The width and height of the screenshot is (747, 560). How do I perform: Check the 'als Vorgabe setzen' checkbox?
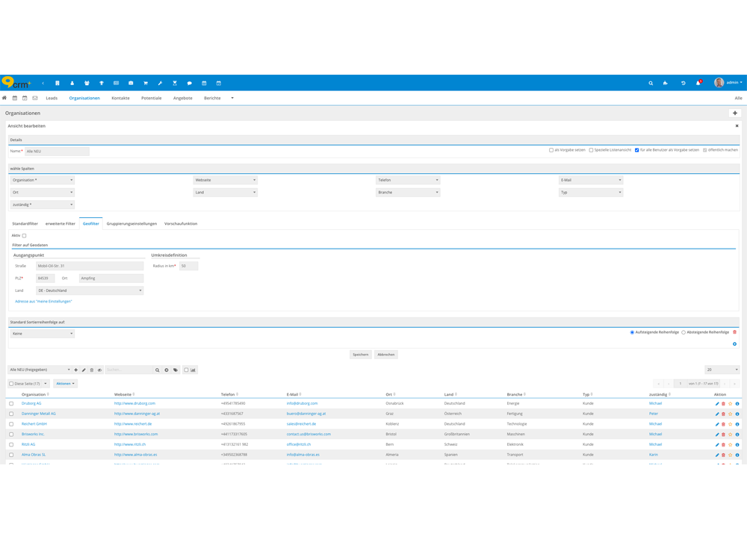tap(551, 150)
